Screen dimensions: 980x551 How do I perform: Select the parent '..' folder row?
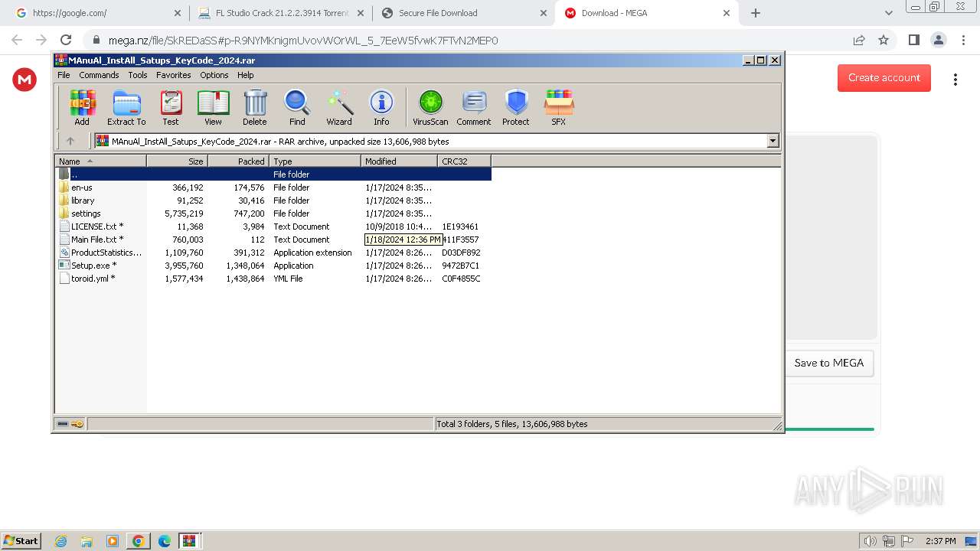point(273,174)
